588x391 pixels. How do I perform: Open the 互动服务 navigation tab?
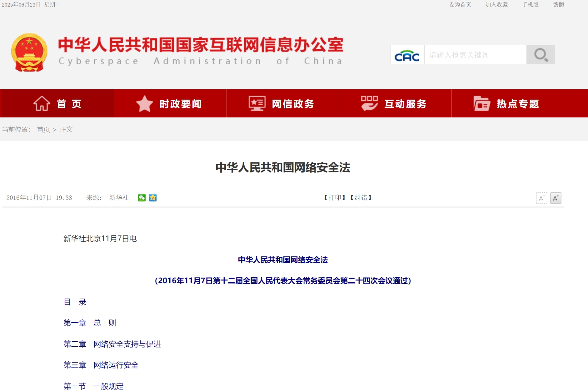[395, 104]
